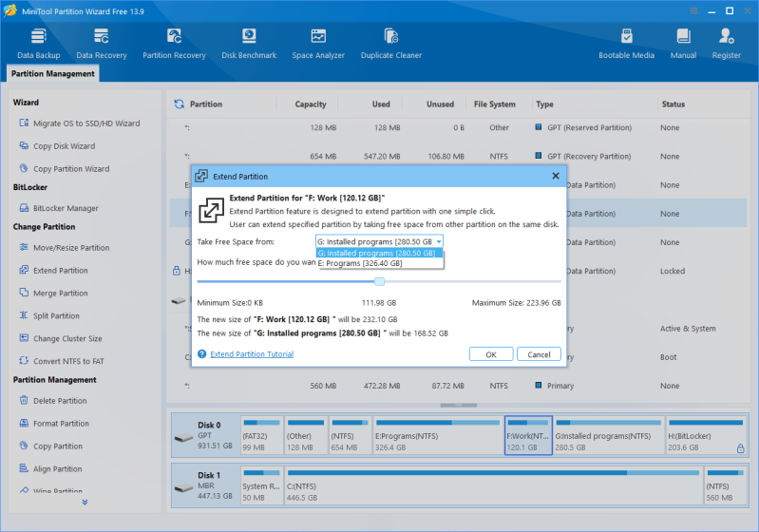Start the Disk Benchmark tool

point(249,44)
